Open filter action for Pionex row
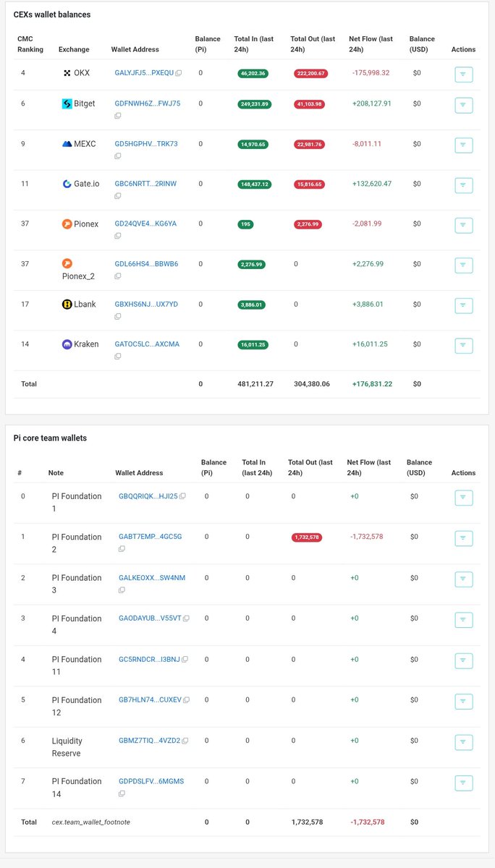The width and height of the screenshot is (495, 868). point(463,225)
